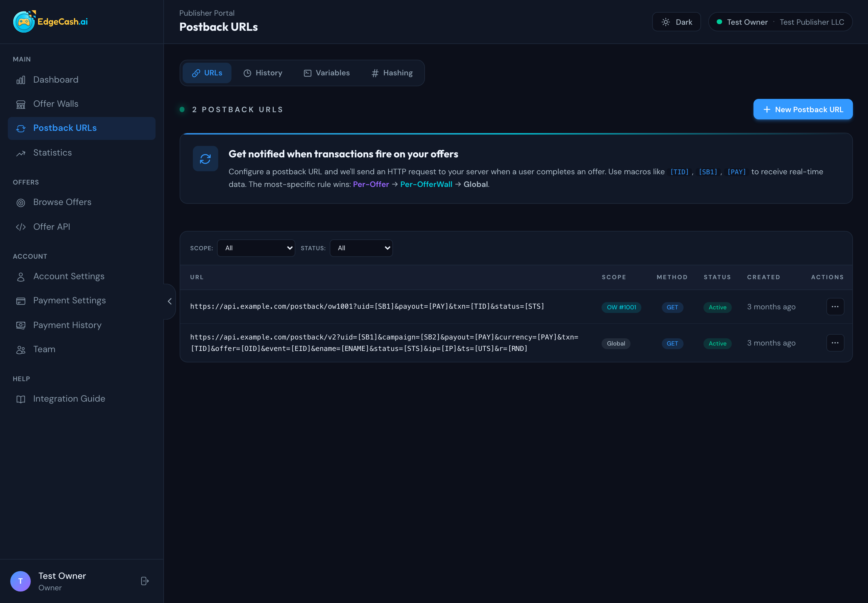
Task: Open actions menu for OW #1001 postback
Action: [x=835, y=306]
